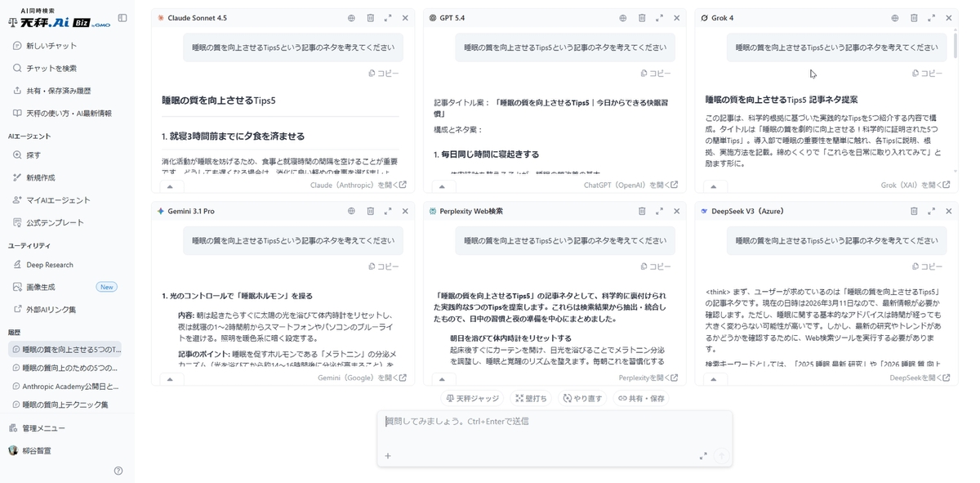Expand DeepSeek V3 panel to fullscreen

coord(932,211)
